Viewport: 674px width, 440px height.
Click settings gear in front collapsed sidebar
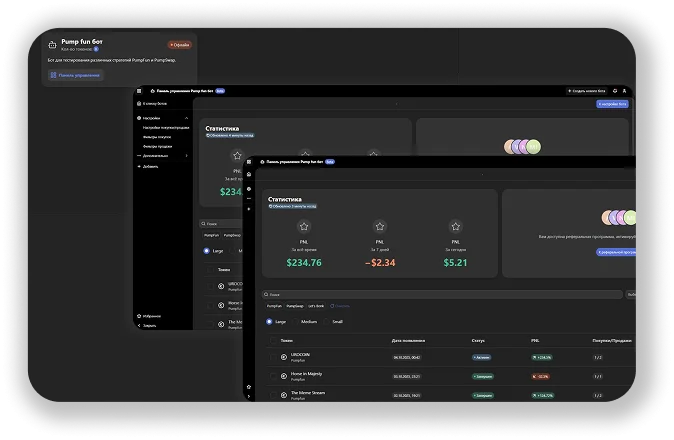[249, 189]
